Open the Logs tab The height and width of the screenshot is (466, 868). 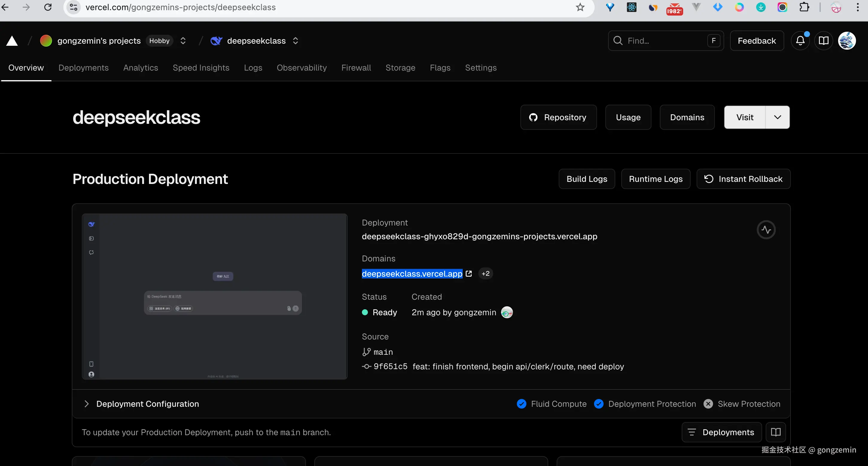(253, 68)
